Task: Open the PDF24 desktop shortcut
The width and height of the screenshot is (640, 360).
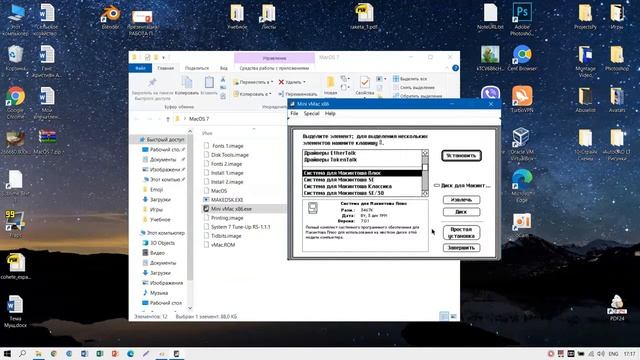Action: pyautogui.click(x=617, y=308)
